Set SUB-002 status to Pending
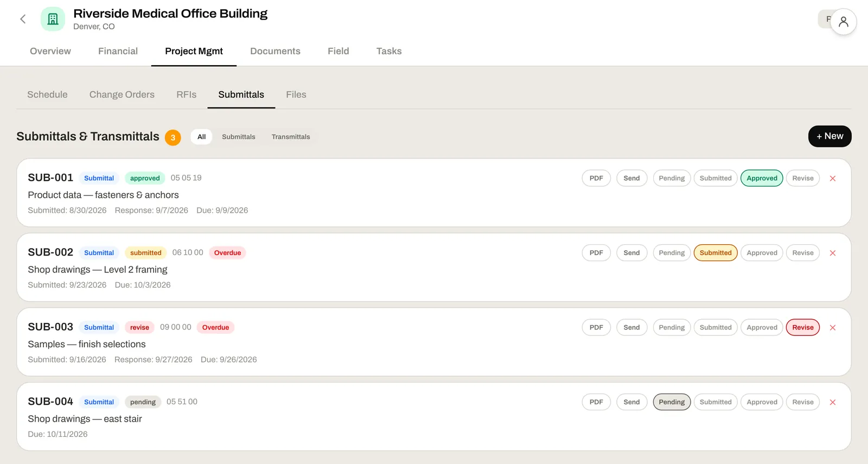Viewport: 868px width, 464px height. click(x=672, y=253)
